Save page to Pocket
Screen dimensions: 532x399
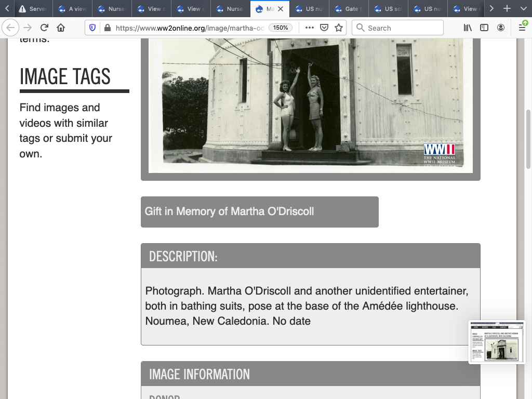click(324, 28)
